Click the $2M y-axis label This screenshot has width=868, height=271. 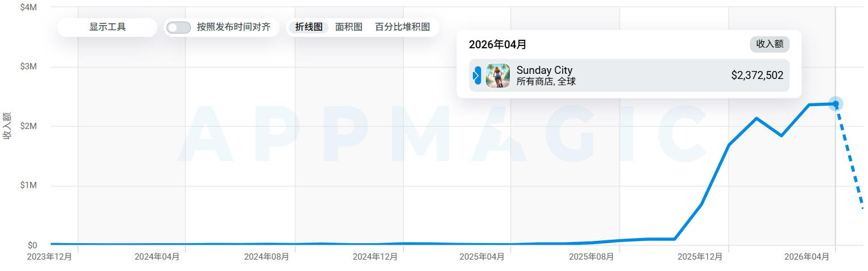point(28,126)
